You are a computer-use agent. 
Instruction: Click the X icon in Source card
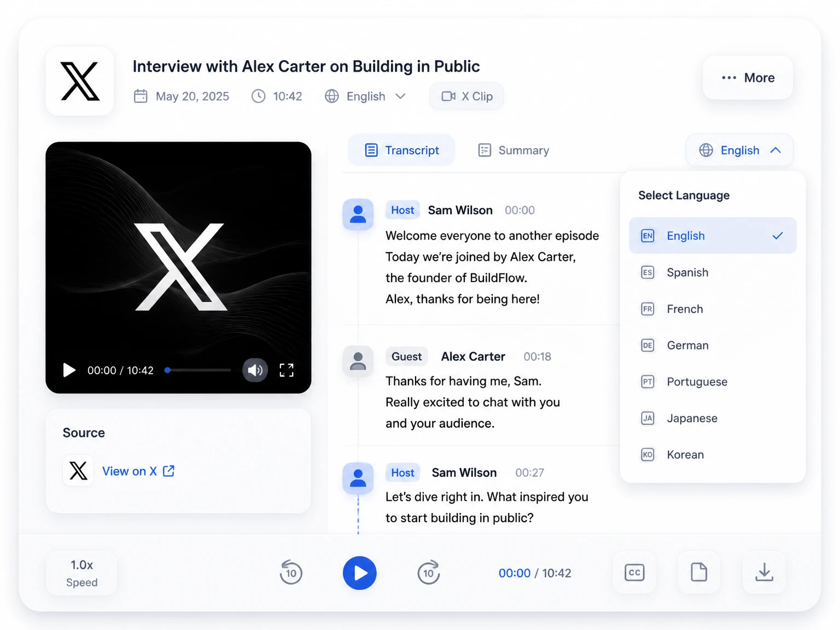(x=78, y=470)
